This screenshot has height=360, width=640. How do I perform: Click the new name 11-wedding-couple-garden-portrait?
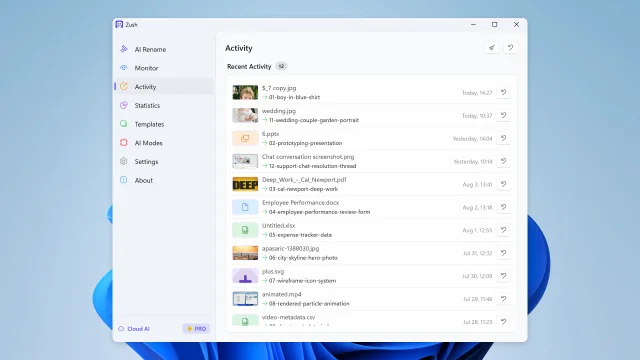pyautogui.click(x=313, y=120)
